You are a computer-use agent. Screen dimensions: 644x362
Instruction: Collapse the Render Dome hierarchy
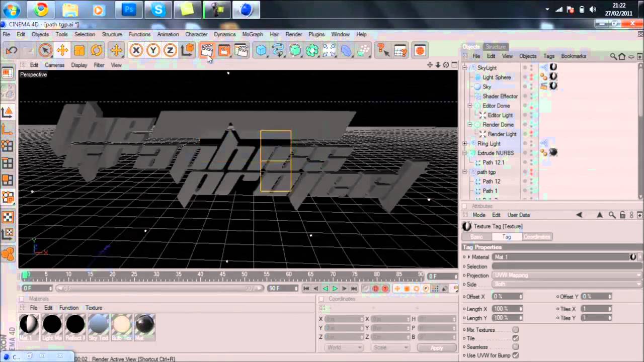click(x=470, y=125)
